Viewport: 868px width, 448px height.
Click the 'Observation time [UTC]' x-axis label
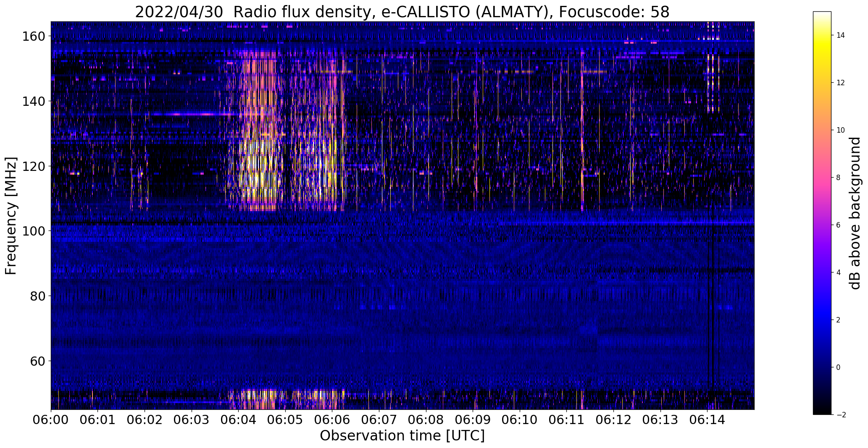pos(402,435)
